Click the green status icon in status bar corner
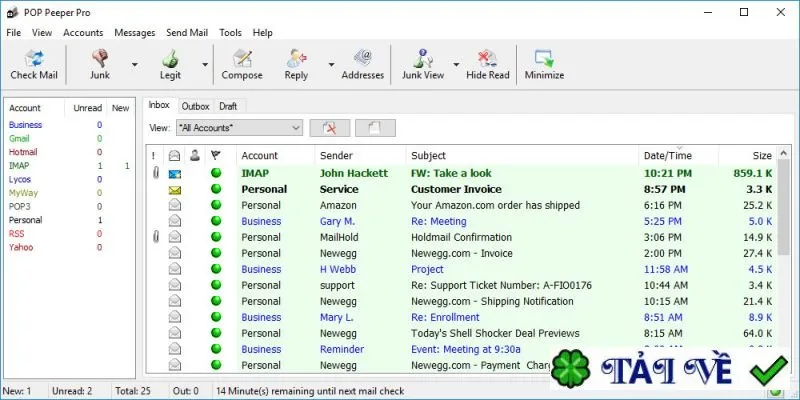The image size is (800, 400). (776, 392)
